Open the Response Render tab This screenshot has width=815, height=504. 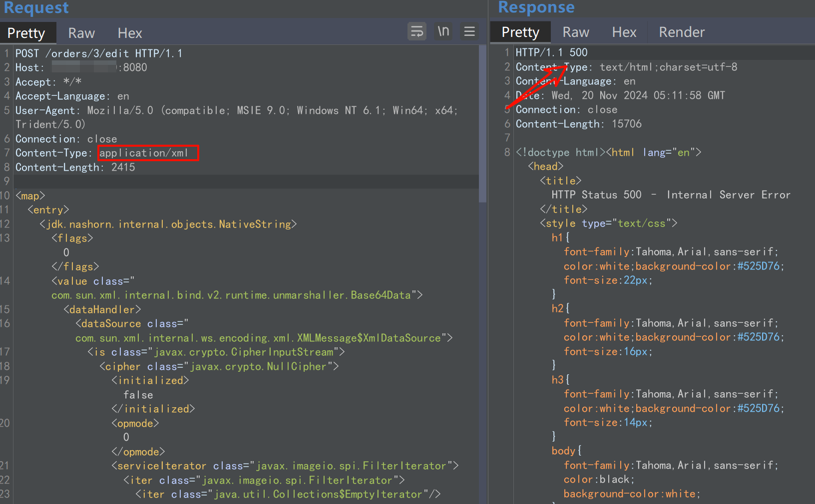[682, 32]
